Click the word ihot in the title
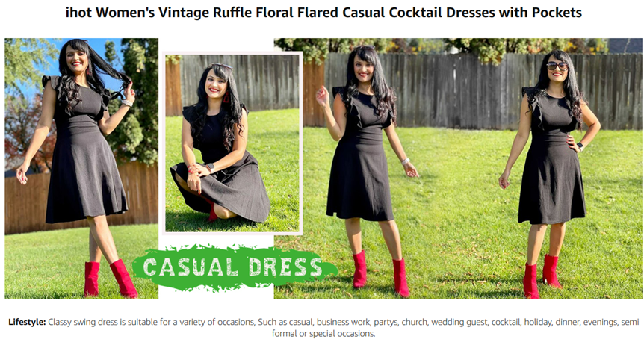This screenshot has height=339, width=644. [x=79, y=13]
